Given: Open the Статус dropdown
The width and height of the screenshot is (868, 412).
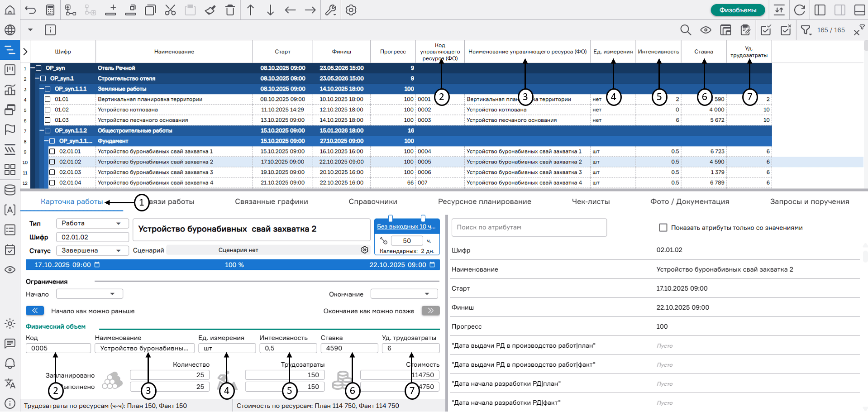Looking at the screenshot, I should [x=92, y=250].
